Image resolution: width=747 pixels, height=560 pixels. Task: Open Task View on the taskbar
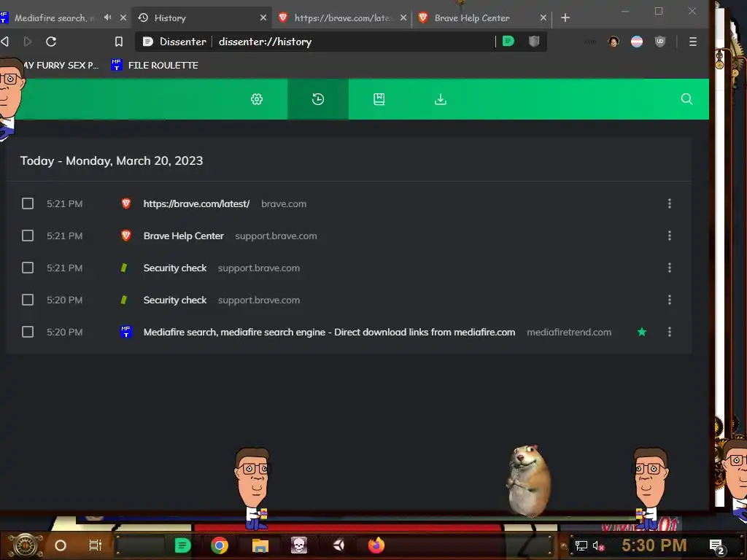(96, 545)
